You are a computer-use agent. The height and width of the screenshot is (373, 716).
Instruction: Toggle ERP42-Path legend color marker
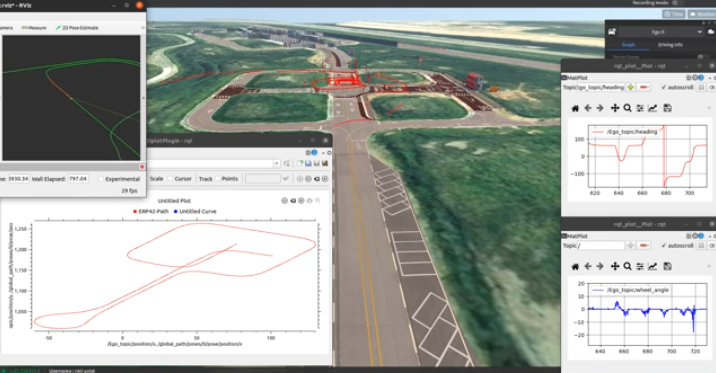135,211
